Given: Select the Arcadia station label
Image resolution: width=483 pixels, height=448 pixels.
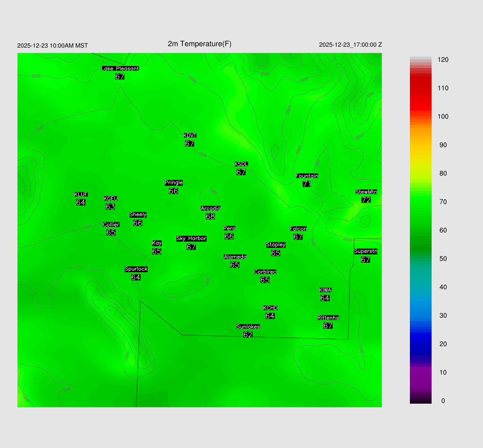Looking at the screenshot, I should pos(210,208).
